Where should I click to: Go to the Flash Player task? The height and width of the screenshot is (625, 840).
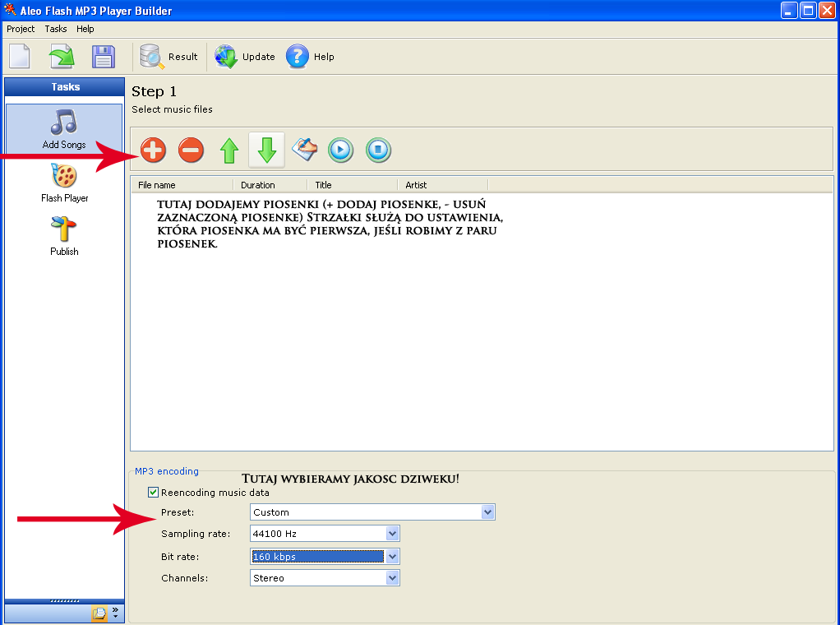pyautogui.click(x=64, y=183)
